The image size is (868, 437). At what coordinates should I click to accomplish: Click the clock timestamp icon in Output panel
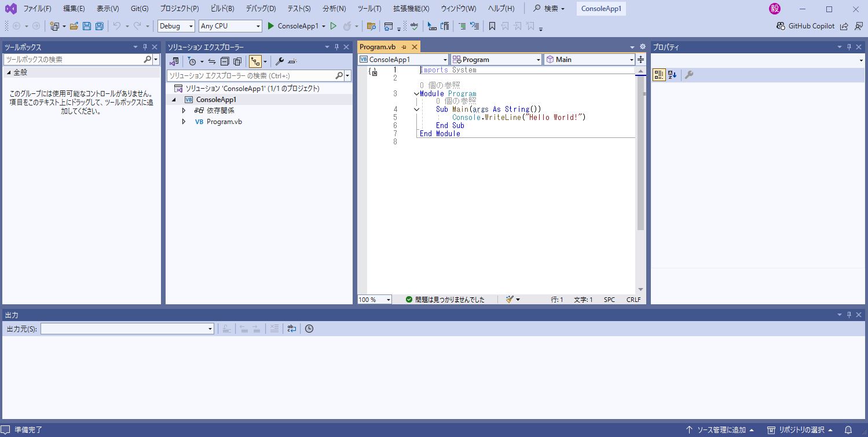point(309,329)
